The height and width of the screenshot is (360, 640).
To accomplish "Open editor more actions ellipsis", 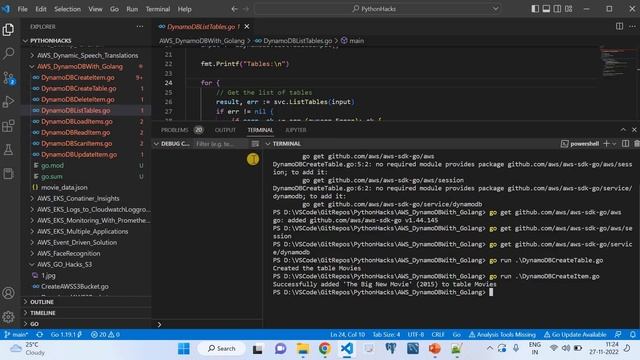I will (x=632, y=26).
